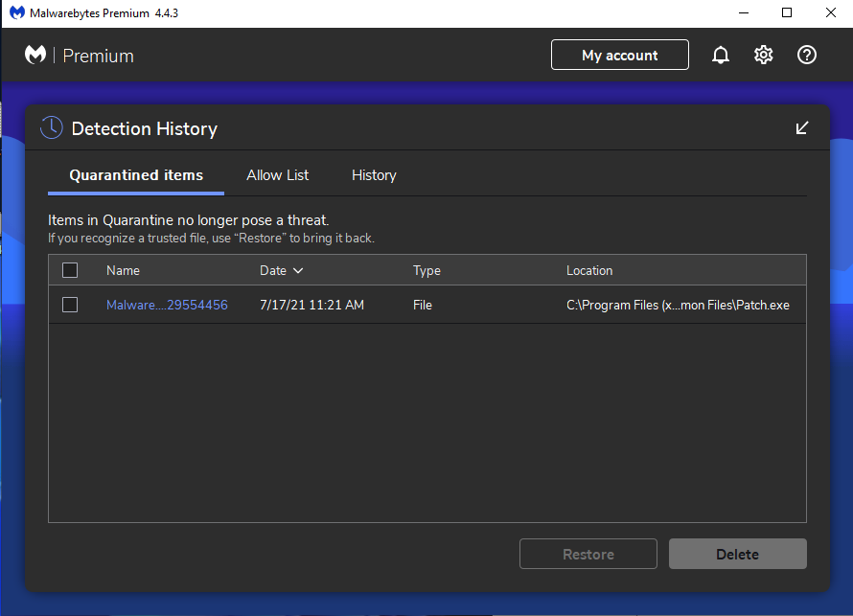Click the Restore button
853x616 pixels.
[x=588, y=554]
